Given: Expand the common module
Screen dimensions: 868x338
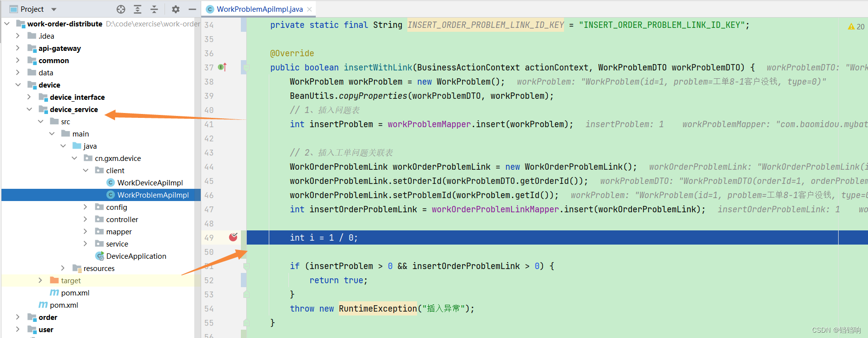Looking at the screenshot, I should (x=18, y=60).
